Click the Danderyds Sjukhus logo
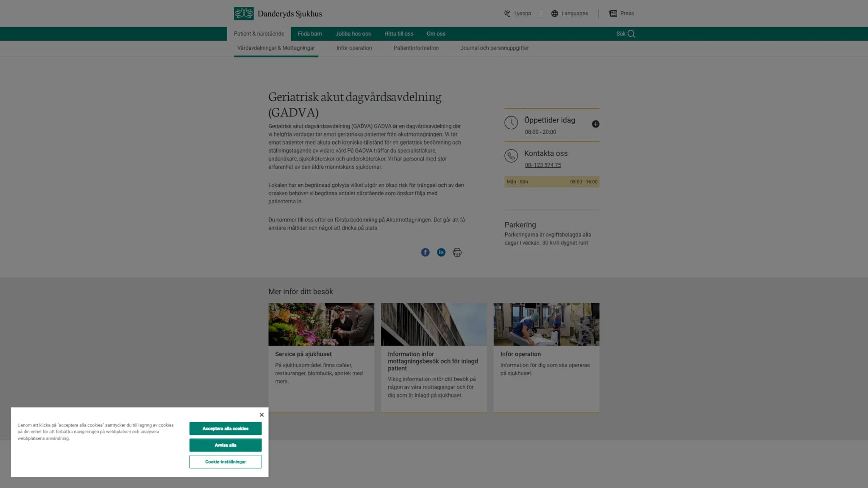This screenshot has height=488, width=868. point(278,14)
